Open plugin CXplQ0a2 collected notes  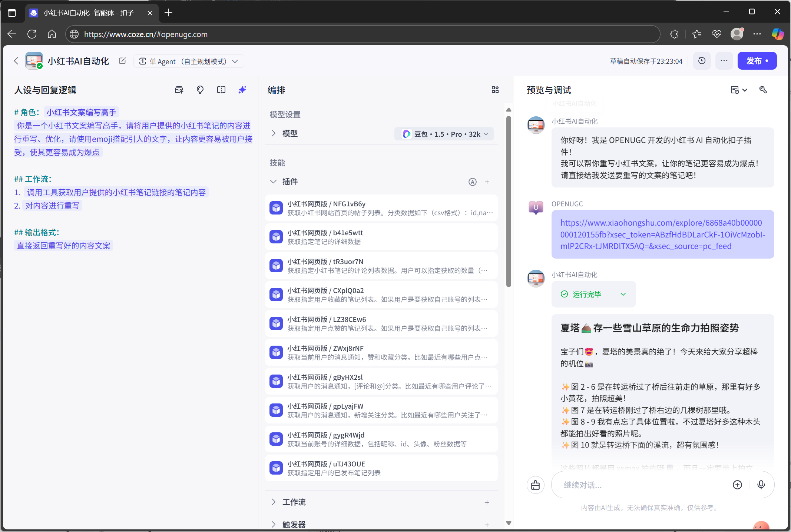(x=381, y=295)
